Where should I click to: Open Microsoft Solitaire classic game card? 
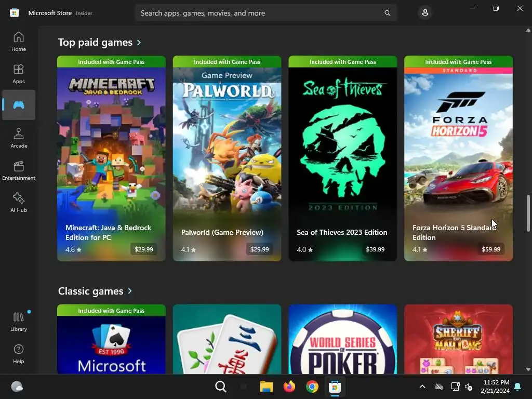[x=111, y=339]
